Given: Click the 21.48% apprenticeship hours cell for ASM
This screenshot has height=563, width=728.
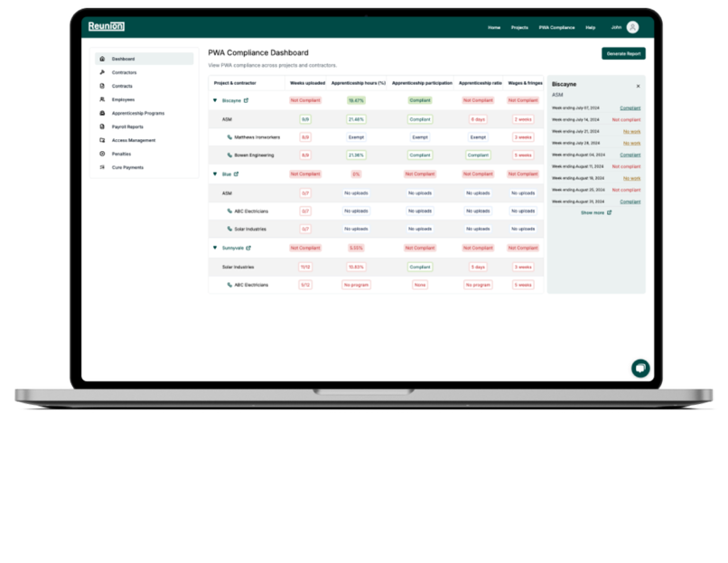Looking at the screenshot, I should (356, 119).
